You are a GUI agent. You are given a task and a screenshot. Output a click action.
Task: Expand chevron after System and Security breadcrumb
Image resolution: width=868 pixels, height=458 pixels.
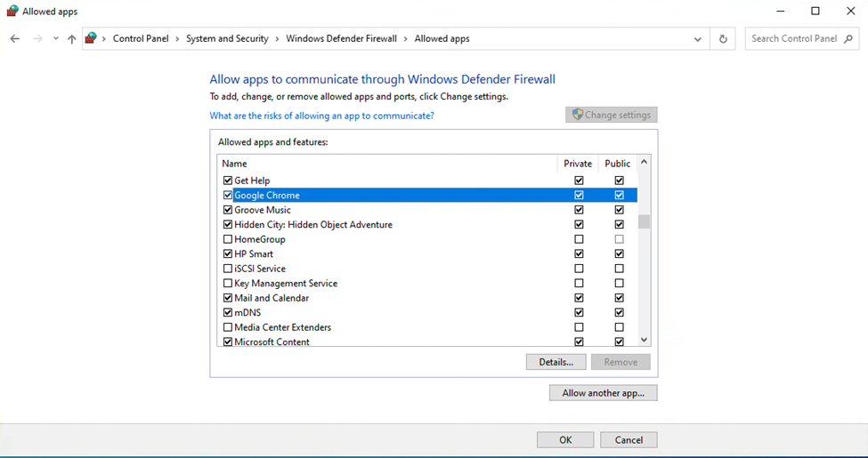[278, 39]
